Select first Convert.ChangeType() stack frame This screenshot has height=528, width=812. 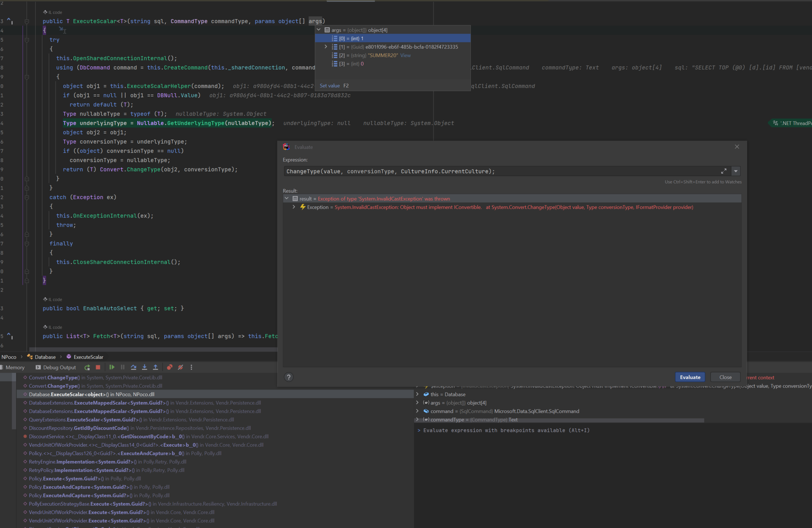point(215,377)
